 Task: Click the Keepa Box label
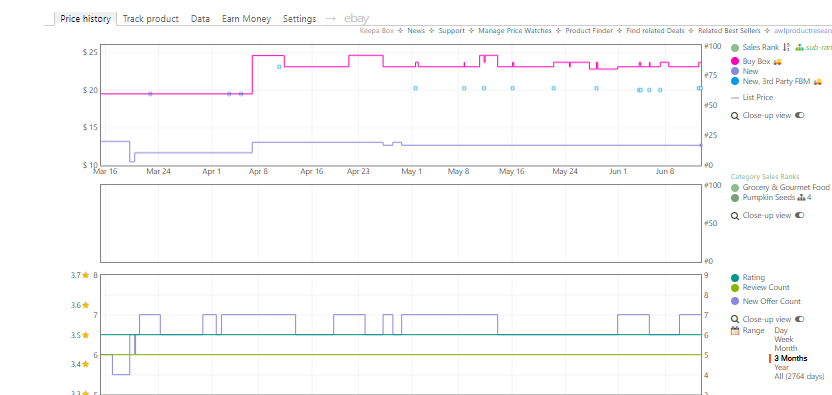pos(377,31)
